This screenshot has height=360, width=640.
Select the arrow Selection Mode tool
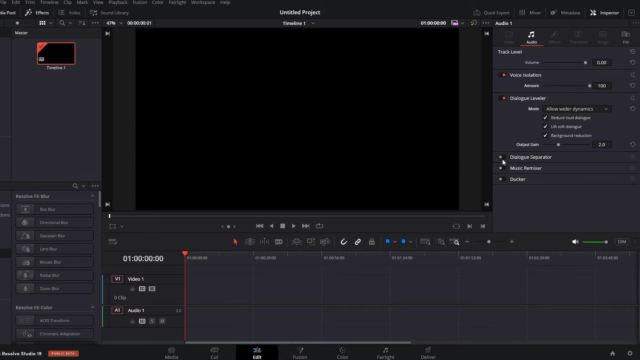(x=235, y=242)
